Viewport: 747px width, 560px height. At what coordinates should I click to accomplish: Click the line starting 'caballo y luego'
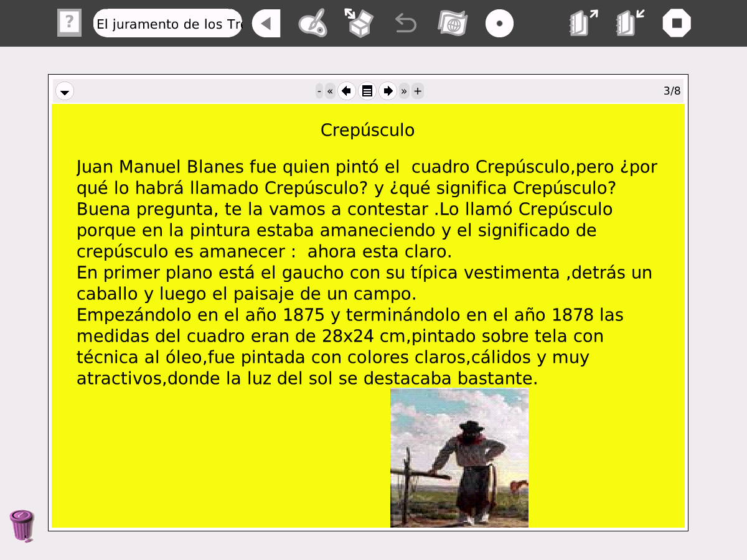tap(247, 293)
